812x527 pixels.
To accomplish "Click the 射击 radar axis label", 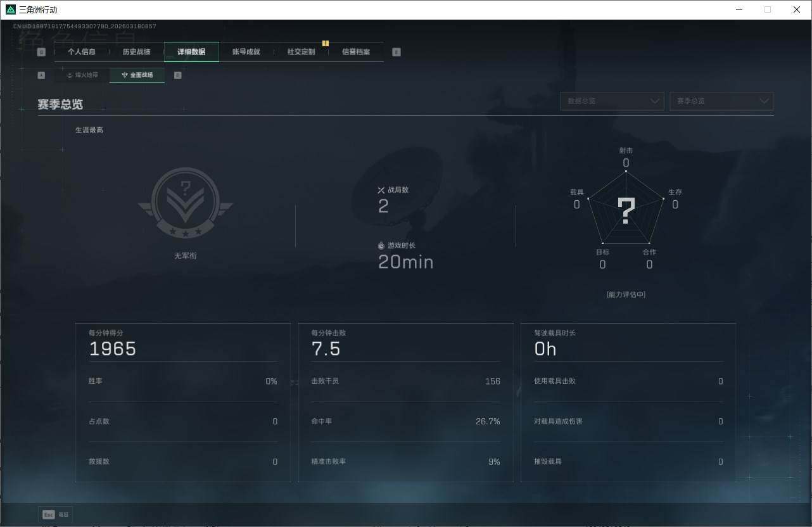I will tap(626, 151).
